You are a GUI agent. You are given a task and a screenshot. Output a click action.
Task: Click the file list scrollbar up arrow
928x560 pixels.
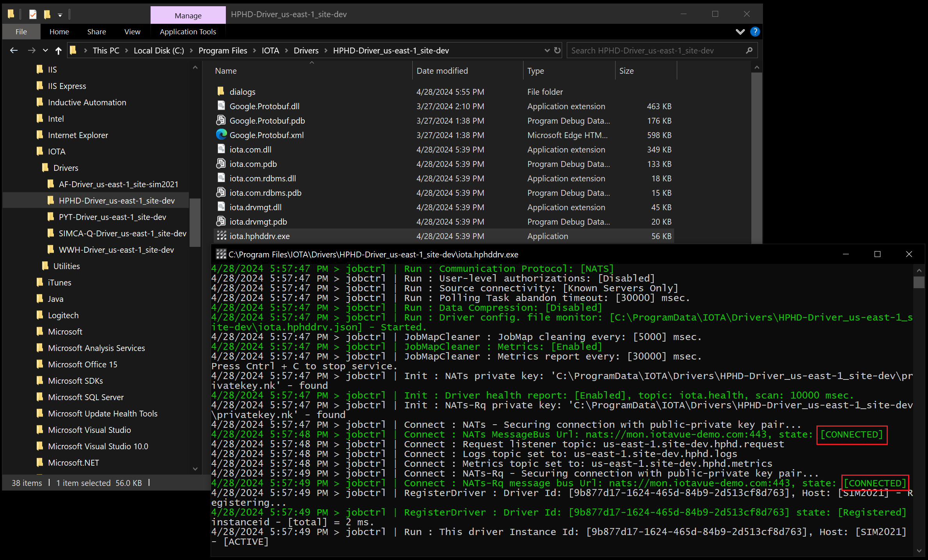click(x=756, y=68)
